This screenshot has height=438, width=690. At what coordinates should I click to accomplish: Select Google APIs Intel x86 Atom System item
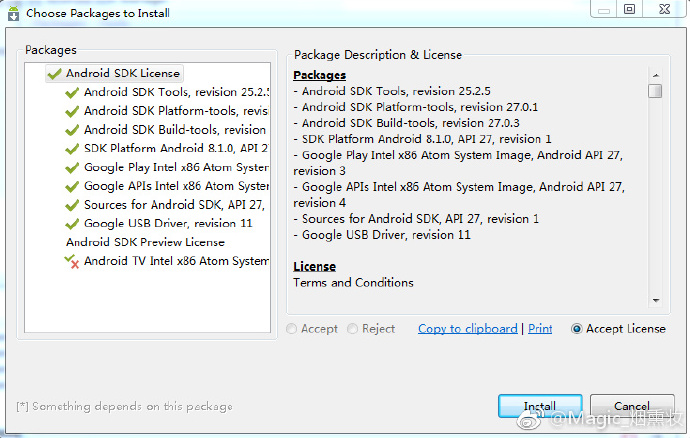176,186
